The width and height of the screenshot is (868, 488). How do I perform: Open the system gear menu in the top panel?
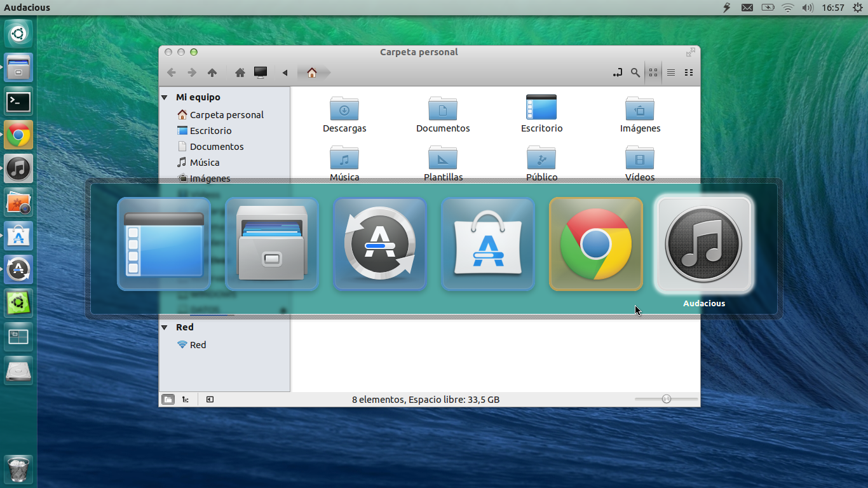pos(857,8)
